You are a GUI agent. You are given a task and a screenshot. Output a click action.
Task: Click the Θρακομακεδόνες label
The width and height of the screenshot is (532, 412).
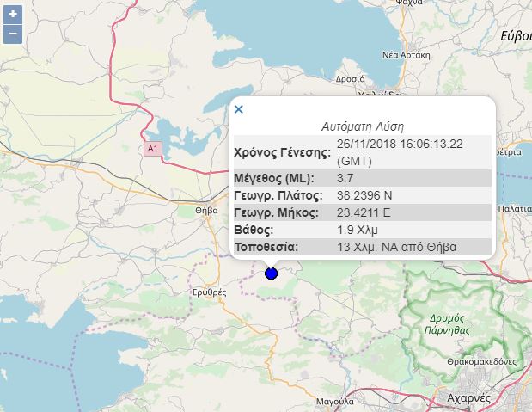pos(481,363)
